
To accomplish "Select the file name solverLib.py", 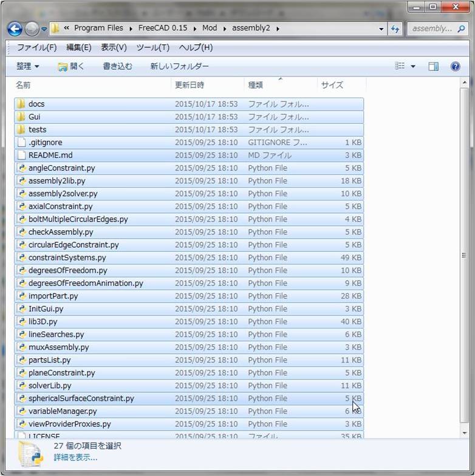I will tap(50, 386).
